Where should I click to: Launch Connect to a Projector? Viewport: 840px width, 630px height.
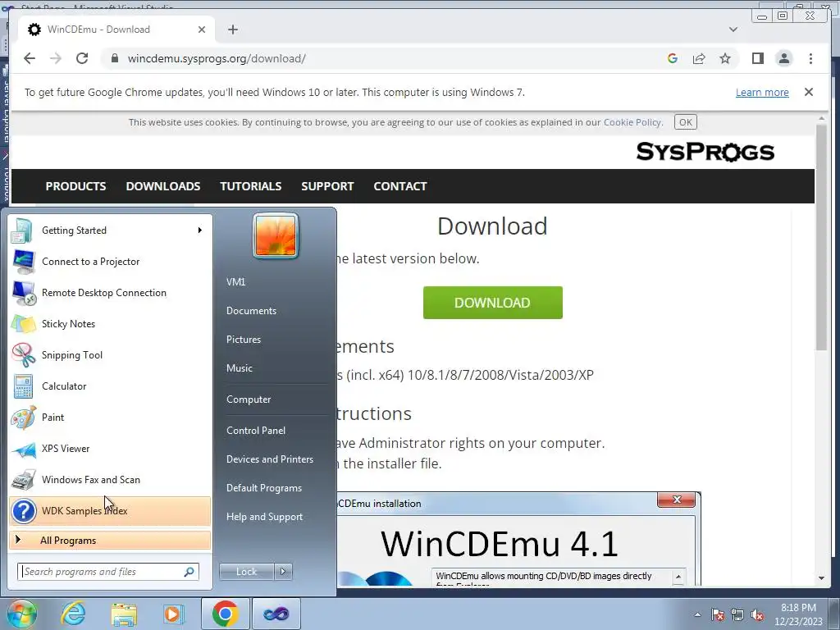(110, 262)
